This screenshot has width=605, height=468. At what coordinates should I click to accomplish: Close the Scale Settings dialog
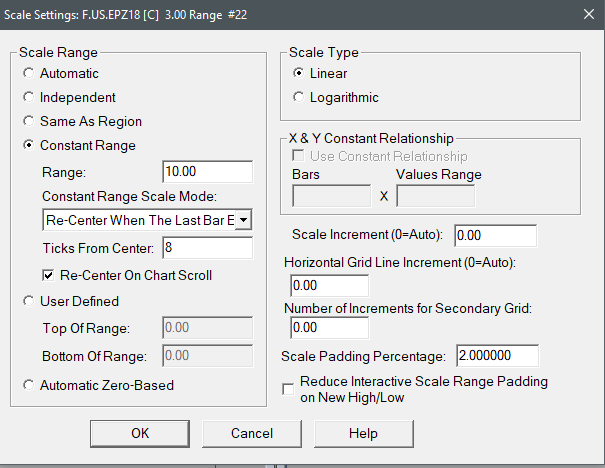585,15
